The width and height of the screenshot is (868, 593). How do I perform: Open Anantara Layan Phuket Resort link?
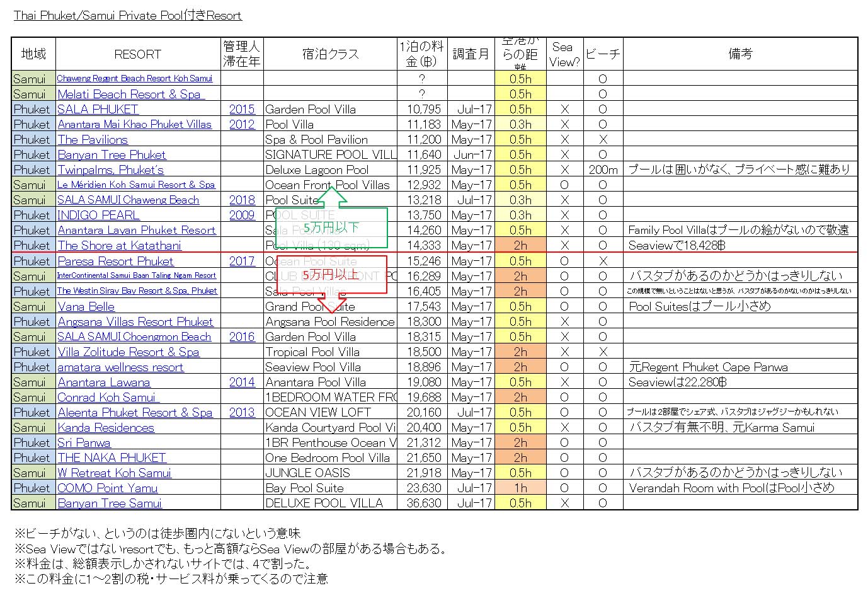click(x=137, y=230)
